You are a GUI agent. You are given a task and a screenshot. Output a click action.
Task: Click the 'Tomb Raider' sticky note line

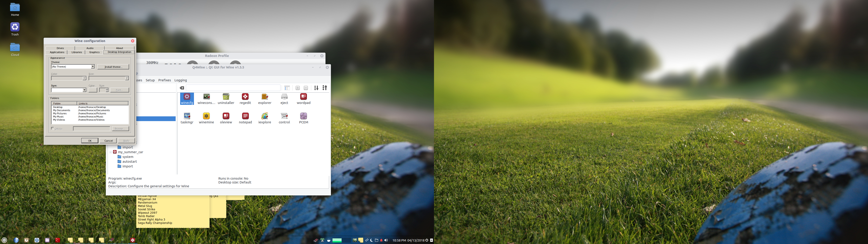tap(146, 216)
